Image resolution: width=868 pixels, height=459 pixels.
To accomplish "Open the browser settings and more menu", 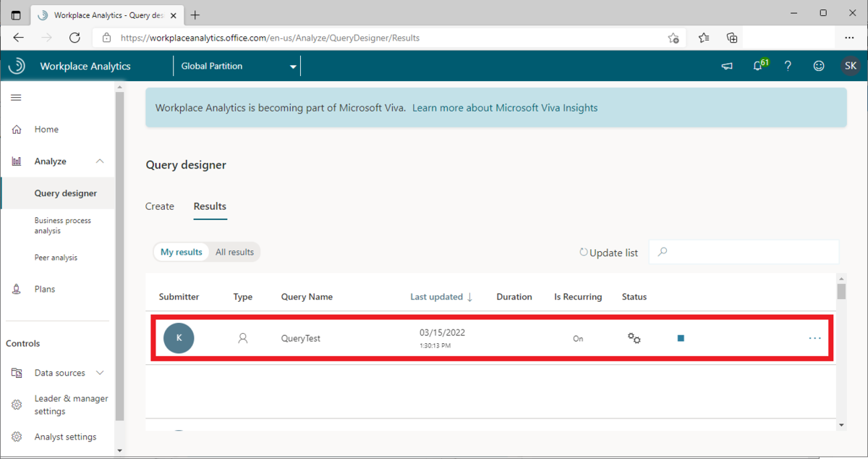I will (849, 38).
